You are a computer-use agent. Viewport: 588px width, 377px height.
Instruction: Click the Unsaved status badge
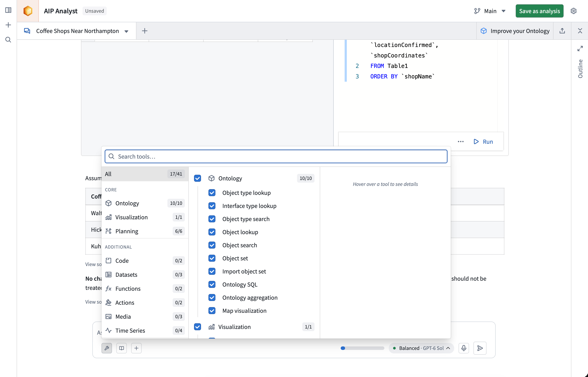[x=95, y=11]
